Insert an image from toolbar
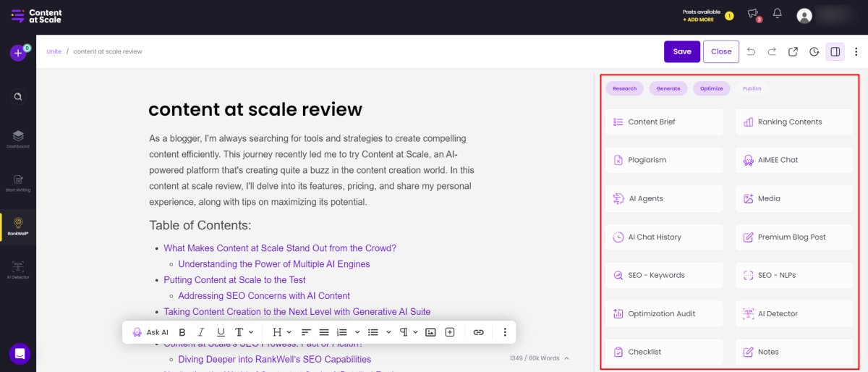The image size is (868, 372). tap(430, 332)
